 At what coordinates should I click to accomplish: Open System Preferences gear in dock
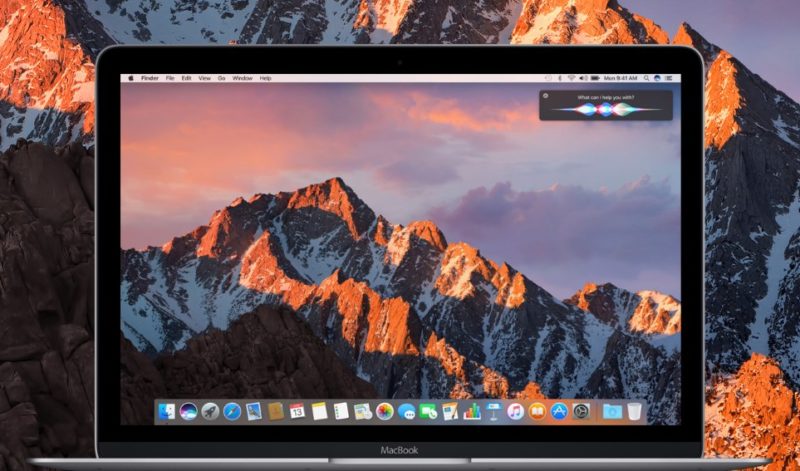pos(581,411)
